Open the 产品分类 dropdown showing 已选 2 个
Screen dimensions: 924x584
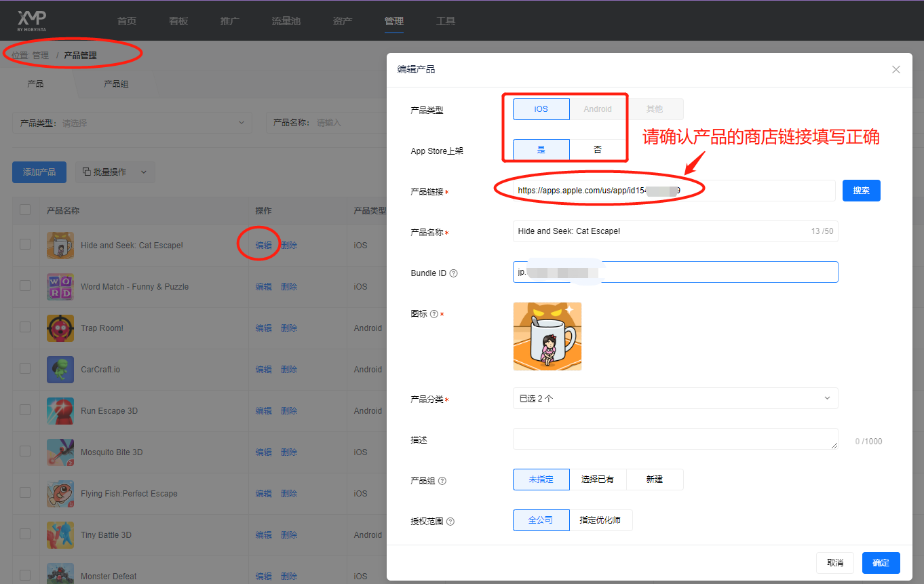pos(675,399)
